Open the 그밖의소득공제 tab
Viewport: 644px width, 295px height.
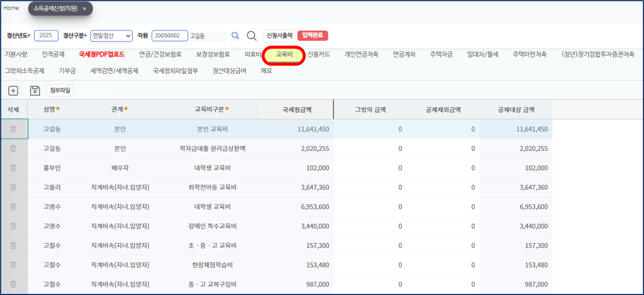pos(25,71)
